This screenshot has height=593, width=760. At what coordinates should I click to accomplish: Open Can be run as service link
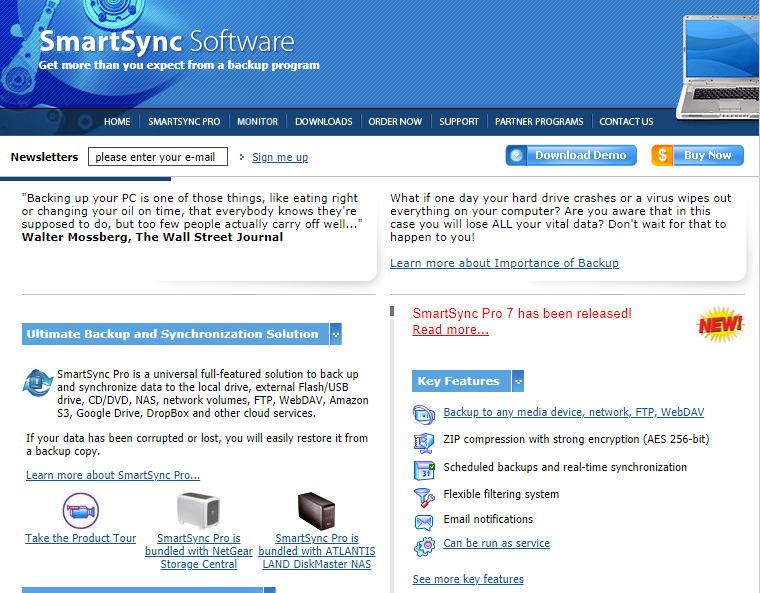[496, 543]
